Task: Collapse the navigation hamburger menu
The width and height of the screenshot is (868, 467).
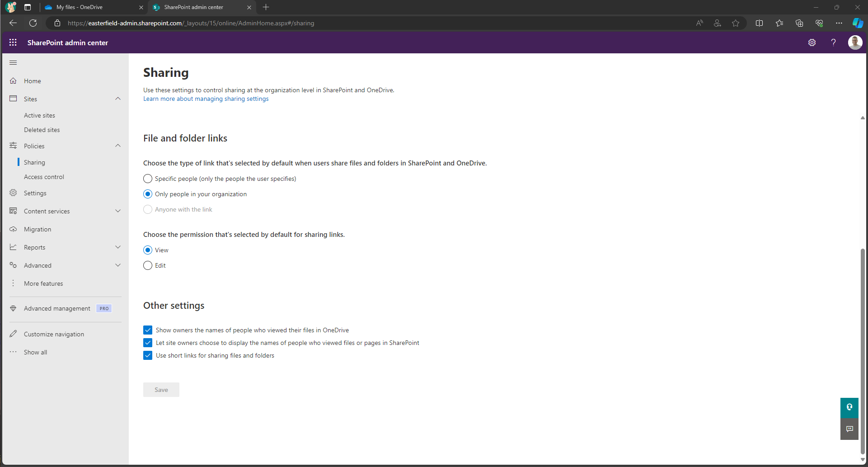Action: click(x=13, y=62)
